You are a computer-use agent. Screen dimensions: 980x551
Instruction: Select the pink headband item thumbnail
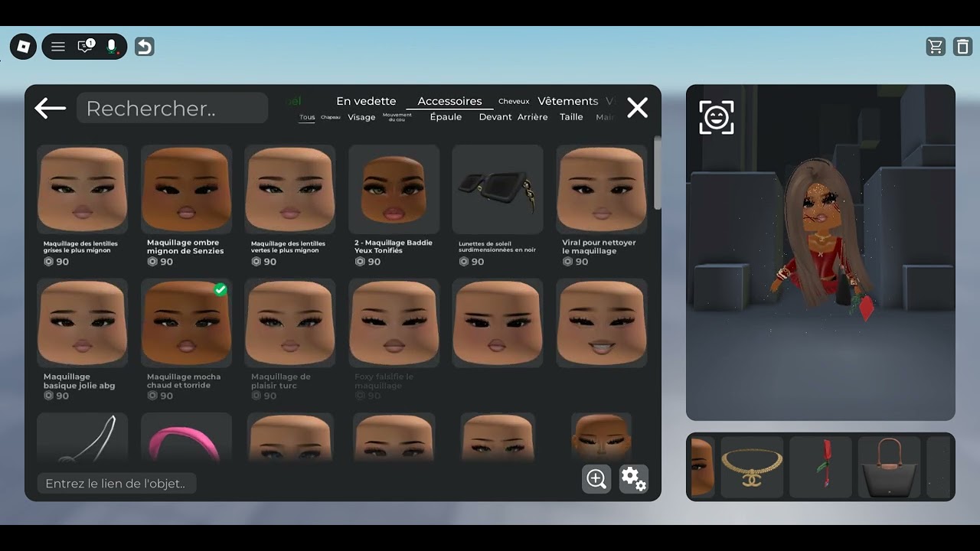coord(186,438)
